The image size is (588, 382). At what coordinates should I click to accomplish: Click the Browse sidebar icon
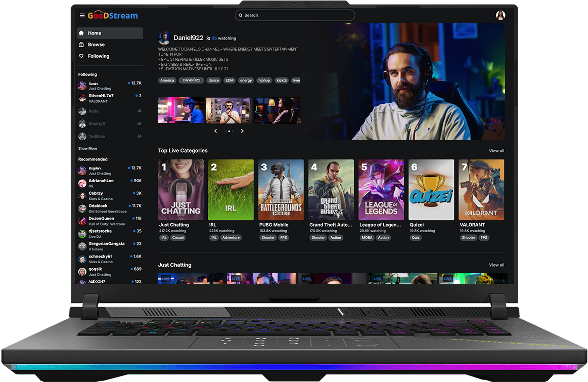point(81,45)
